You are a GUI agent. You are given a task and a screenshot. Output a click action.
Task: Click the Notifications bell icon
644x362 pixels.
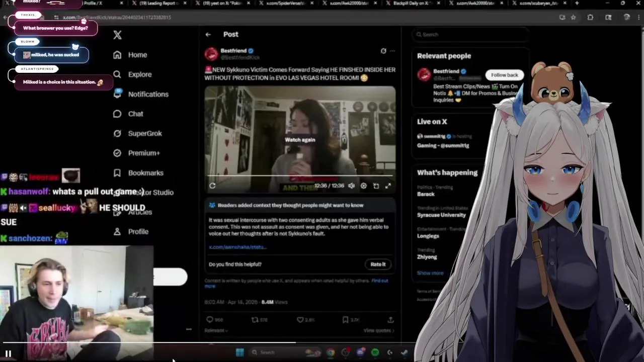pos(117,94)
